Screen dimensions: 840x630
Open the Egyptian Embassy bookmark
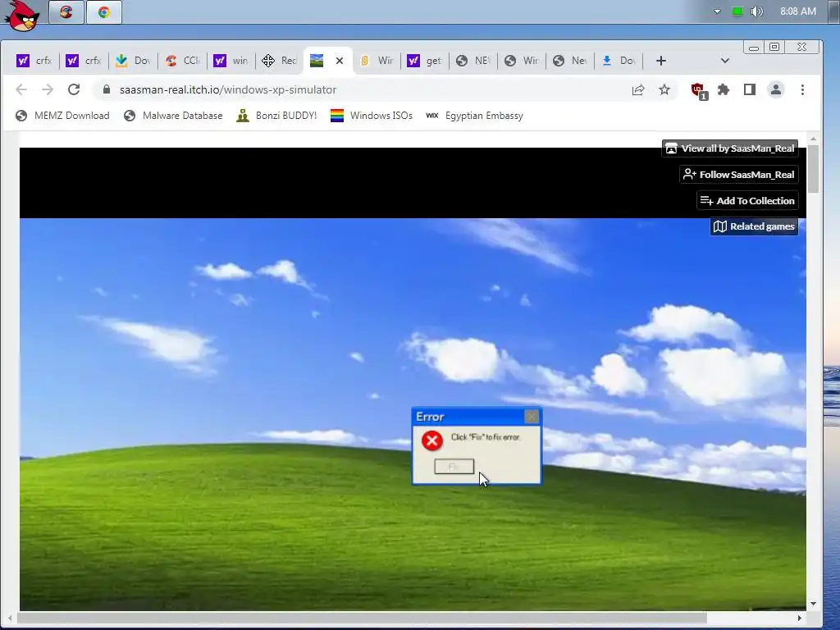click(474, 116)
